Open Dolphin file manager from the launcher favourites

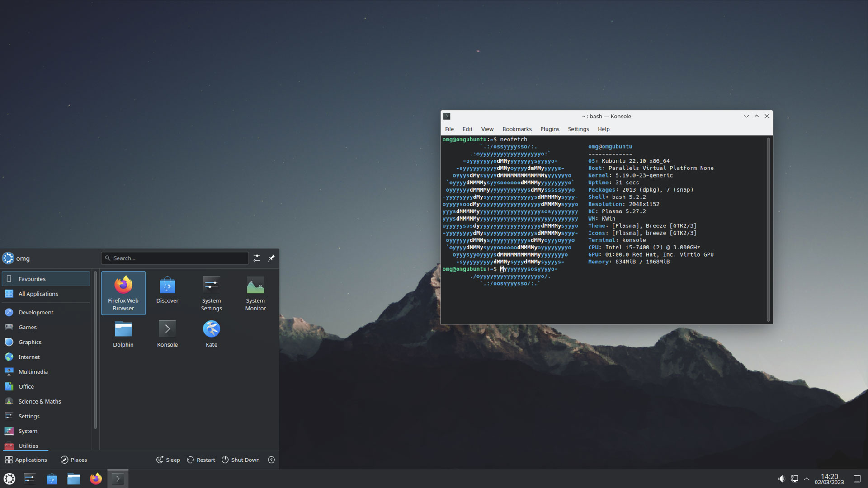pyautogui.click(x=123, y=334)
